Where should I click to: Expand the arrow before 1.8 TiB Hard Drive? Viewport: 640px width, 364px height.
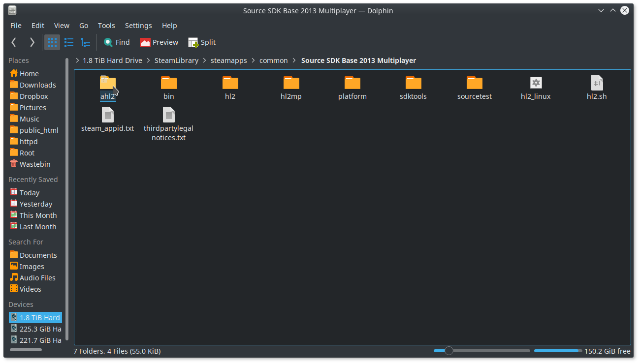tap(77, 61)
